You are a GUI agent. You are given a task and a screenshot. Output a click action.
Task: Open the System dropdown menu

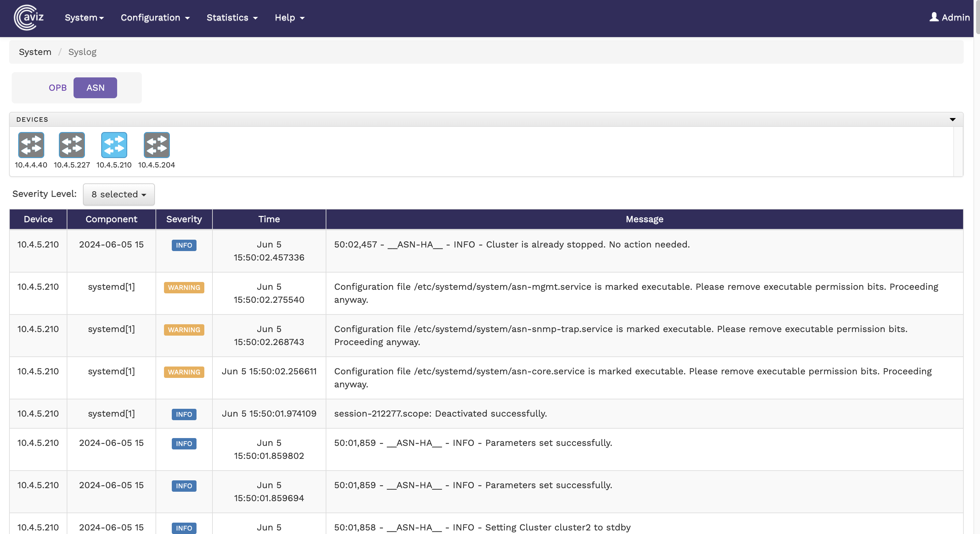[x=84, y=18]
